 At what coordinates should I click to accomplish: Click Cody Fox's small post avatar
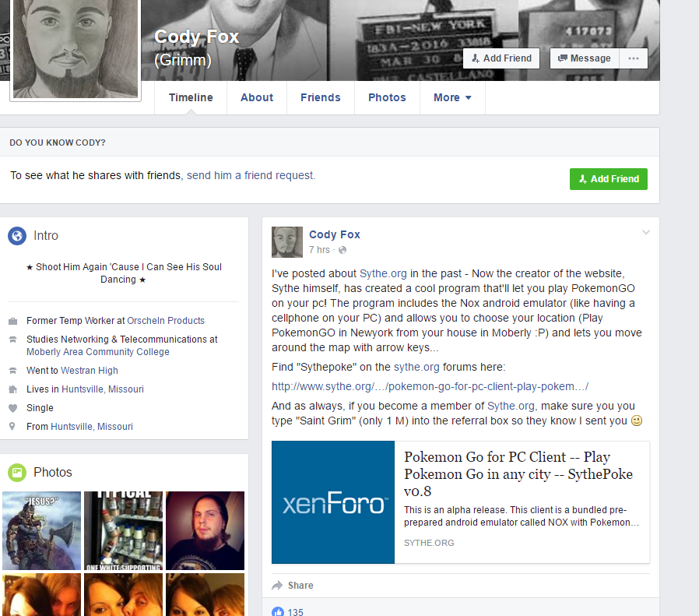[287, 241]
